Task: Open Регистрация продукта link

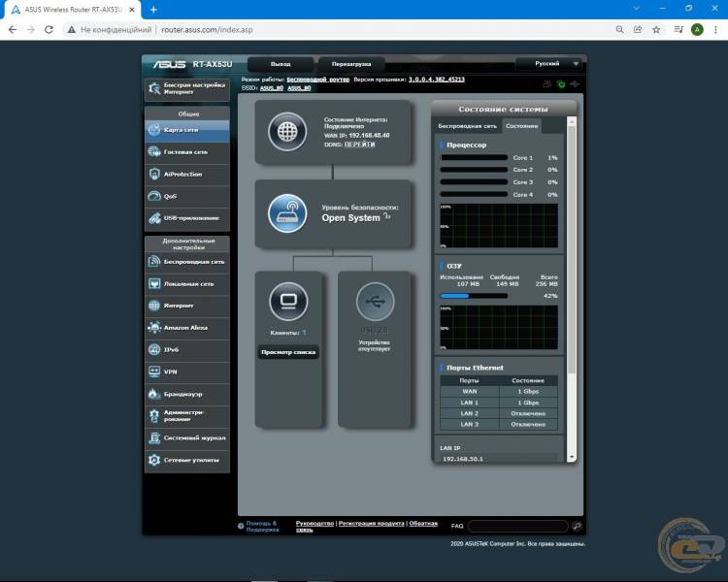Action: point(371,523)
